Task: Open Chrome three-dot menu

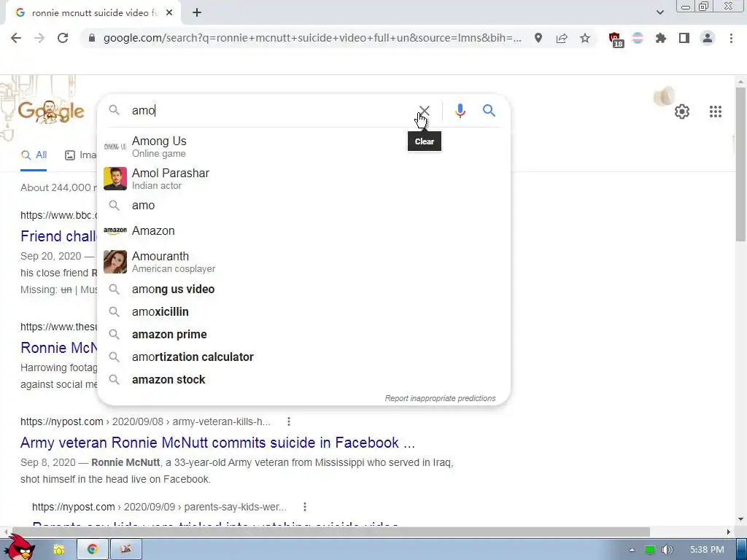Action: point(731,38)
